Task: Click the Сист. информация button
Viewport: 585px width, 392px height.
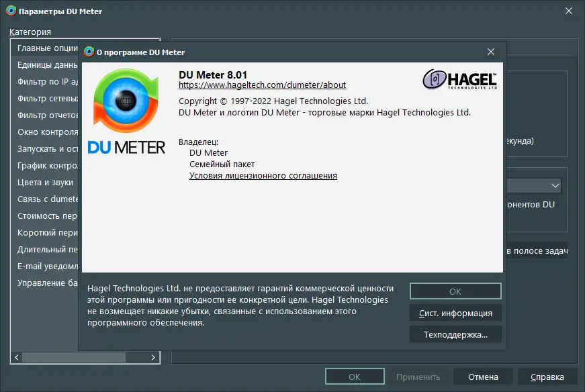Action: pyautogui.click(x=455, y=313)
